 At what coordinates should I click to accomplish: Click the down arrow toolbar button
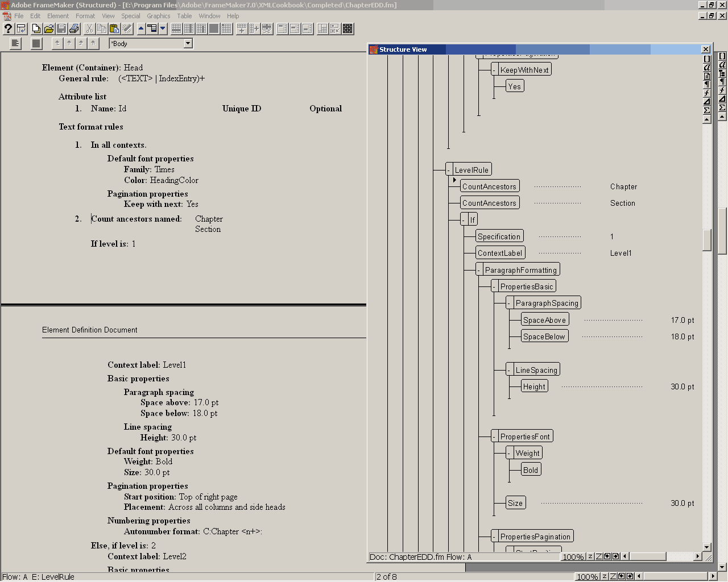coord(163,28)
